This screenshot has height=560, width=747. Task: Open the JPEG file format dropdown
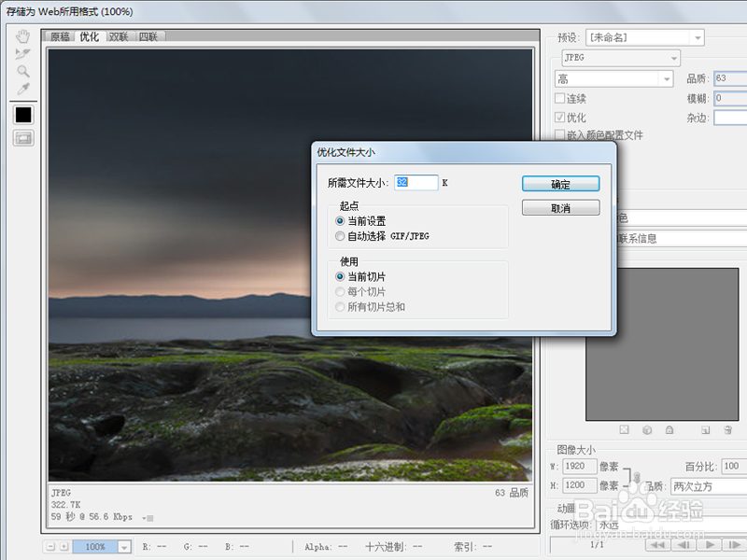(621, 58)
